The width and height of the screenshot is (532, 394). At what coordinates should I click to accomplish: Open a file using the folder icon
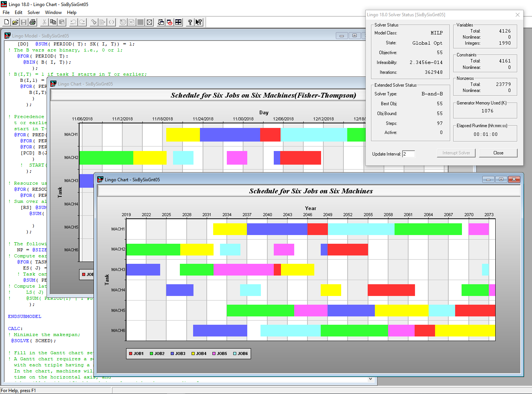click(15, 22)
